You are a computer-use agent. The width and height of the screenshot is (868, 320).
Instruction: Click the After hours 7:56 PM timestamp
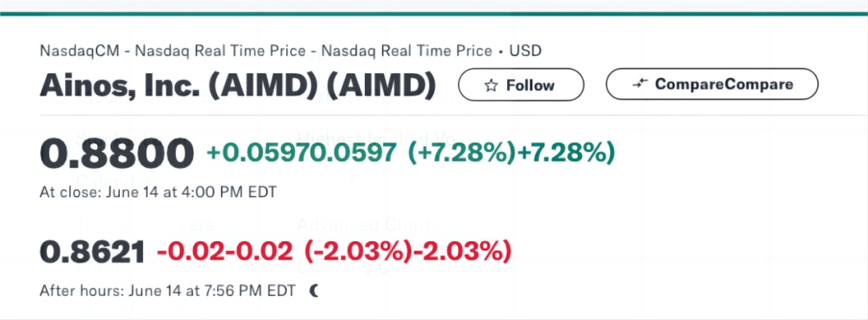pyautogui.click(x=168, y=291)
